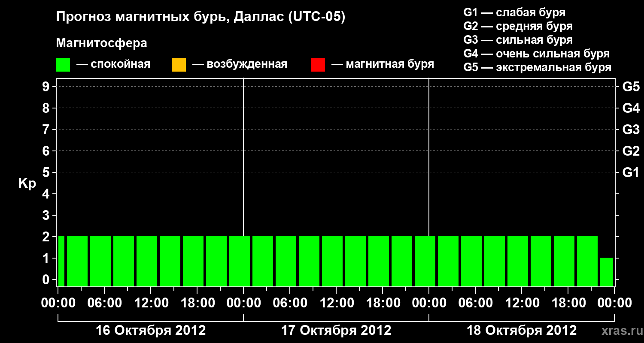Select the 'G3 — сильная буря' legend line
644x343 pixels.
coord(518,39)
